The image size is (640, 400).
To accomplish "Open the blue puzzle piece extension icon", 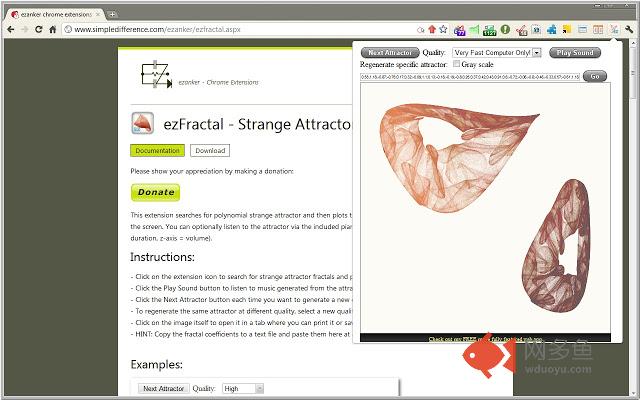I will [551, 29].
